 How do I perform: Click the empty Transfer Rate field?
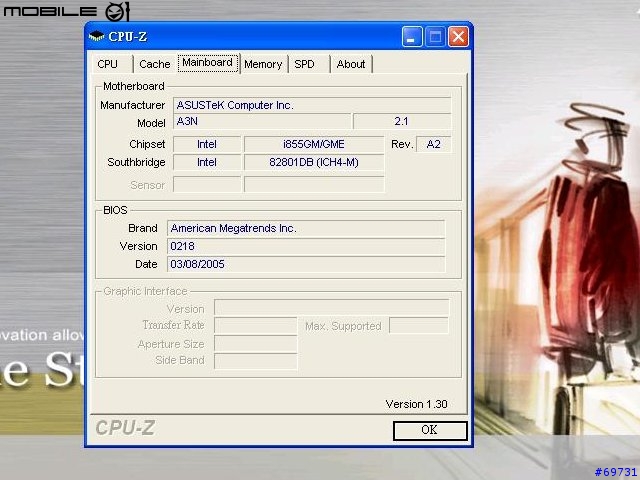(x=256, y=326)
